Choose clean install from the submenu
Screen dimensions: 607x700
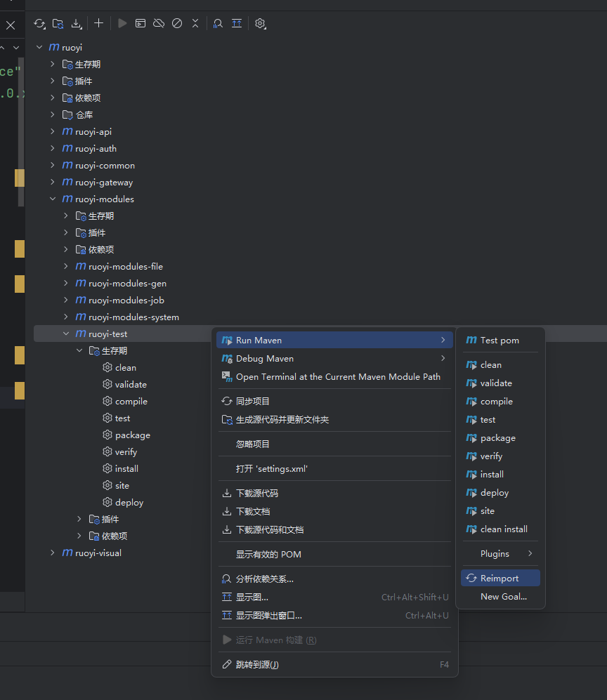pos(503,529)
